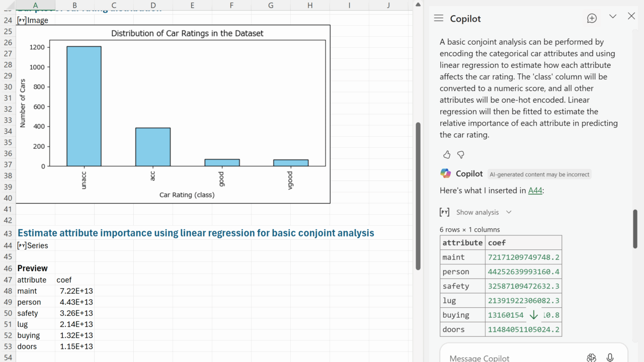Select the 2.14E+13 cell
The height and width of the screenshot is (362, 644).
[74, 324]
